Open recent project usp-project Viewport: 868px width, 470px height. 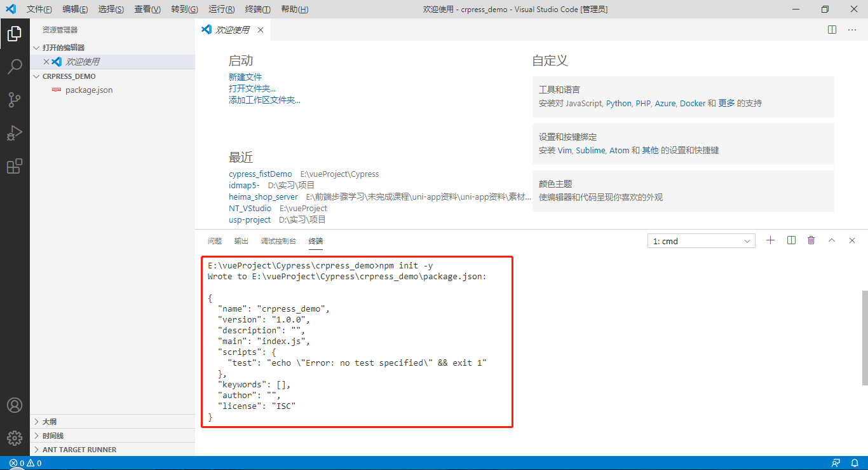click(x=250, y=219)
